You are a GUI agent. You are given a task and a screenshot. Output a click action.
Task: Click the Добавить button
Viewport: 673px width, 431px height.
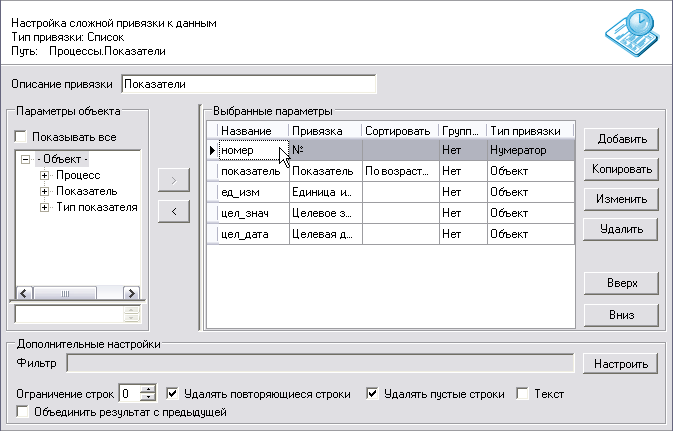(x=621, y=139)
